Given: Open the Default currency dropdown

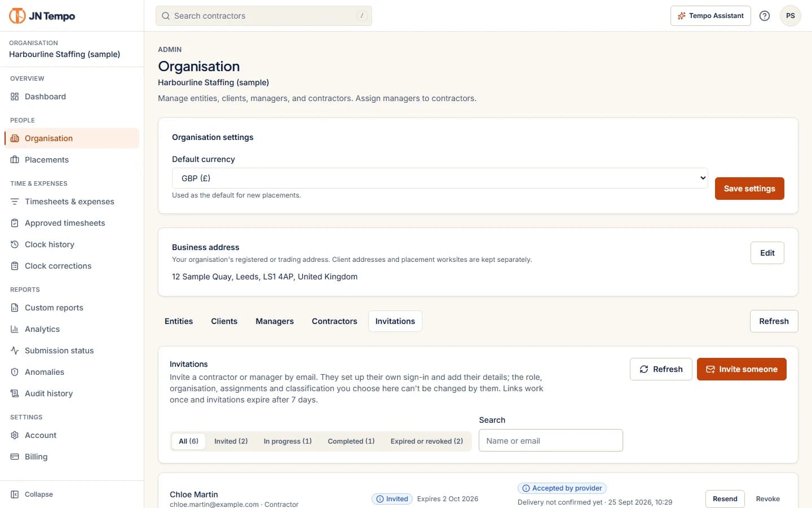Looking at the screenshot, I should pos(440,178).
